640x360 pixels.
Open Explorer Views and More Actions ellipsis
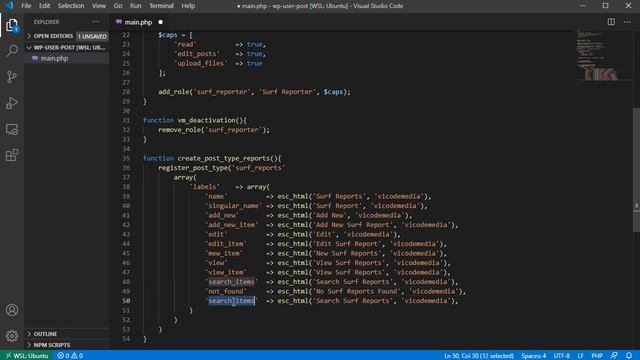point(96,22)
